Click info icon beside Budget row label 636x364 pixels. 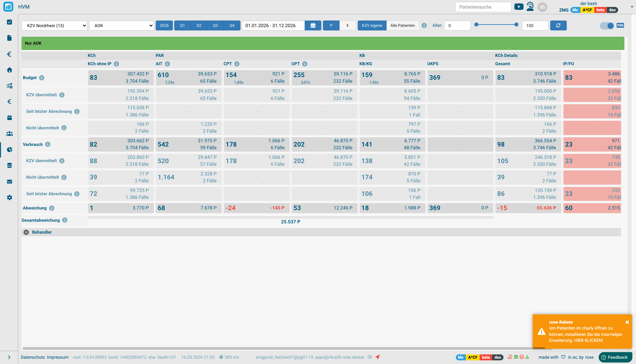(42, 78)
